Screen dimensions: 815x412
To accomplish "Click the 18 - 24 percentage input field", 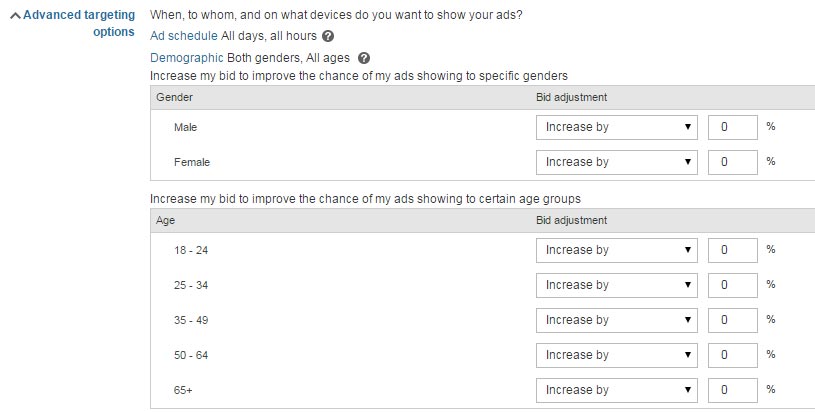I will click(732, 250).
